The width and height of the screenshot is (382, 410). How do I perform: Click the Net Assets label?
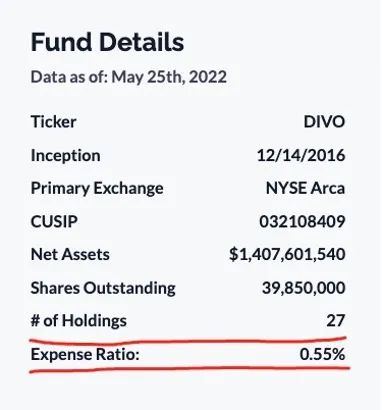(x=70, y=254)
